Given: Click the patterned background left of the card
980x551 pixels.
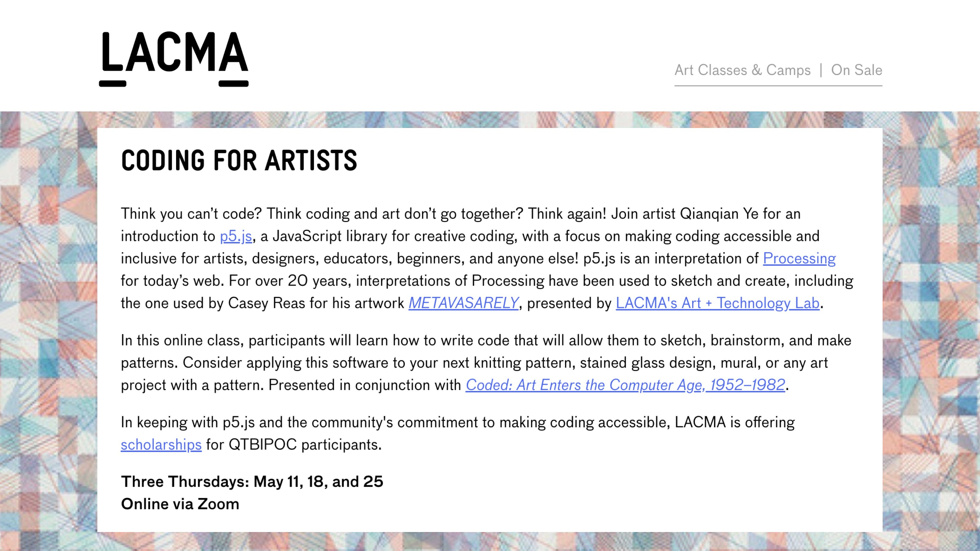Looking at the screenshot, I should tap(48, 331).
